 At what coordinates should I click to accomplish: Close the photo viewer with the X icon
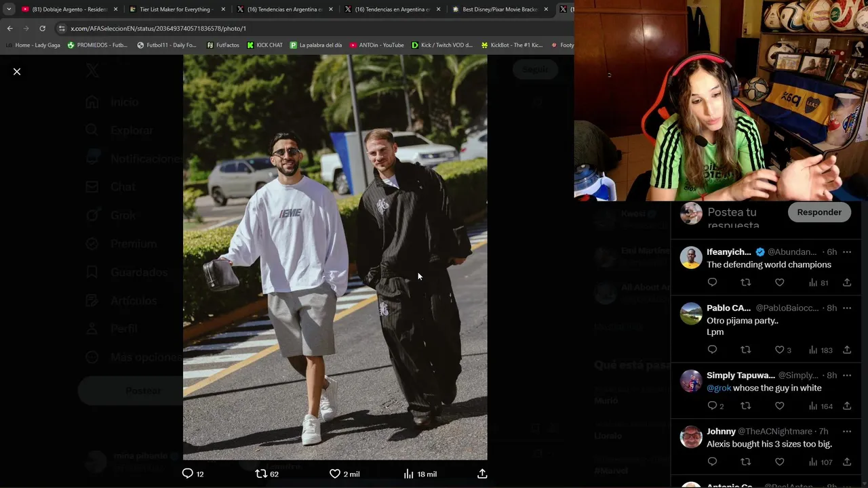(17, 71)
